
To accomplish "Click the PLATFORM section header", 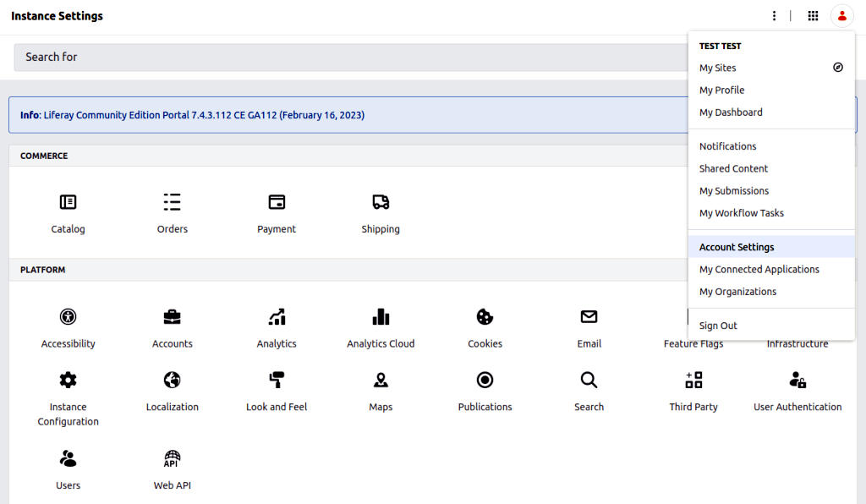I will [x=42, y=270].
